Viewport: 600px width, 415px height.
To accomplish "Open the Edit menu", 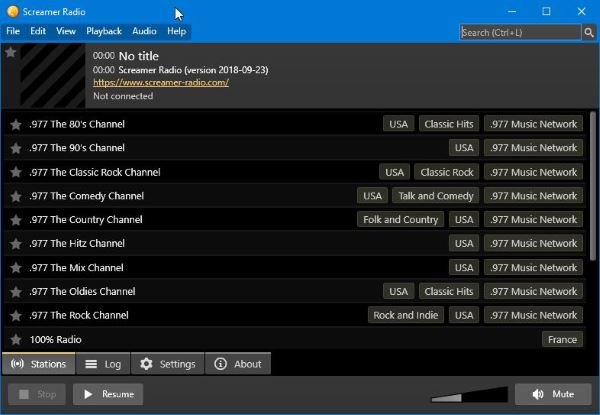I will click(x=38, y=31).
